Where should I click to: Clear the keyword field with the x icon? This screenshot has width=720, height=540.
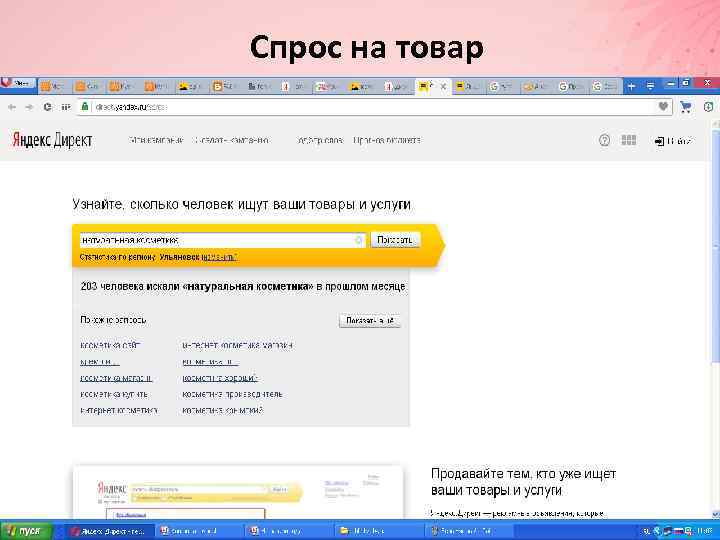(359, 240)
